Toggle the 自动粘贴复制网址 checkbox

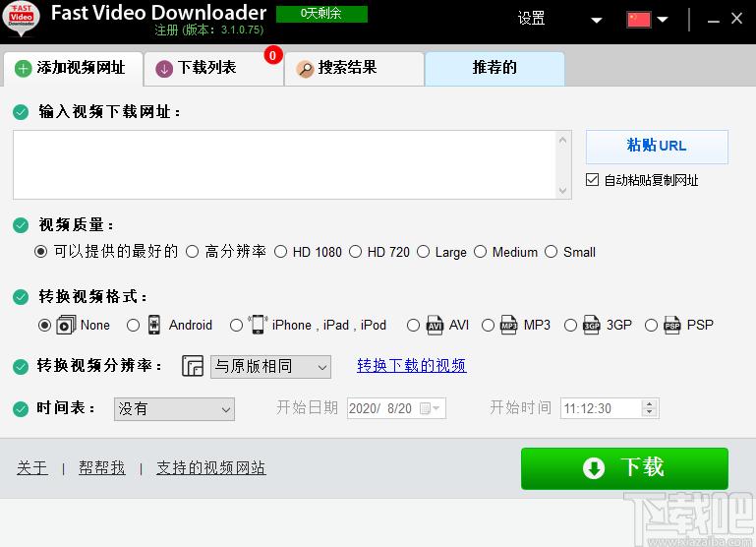[592, 180]
